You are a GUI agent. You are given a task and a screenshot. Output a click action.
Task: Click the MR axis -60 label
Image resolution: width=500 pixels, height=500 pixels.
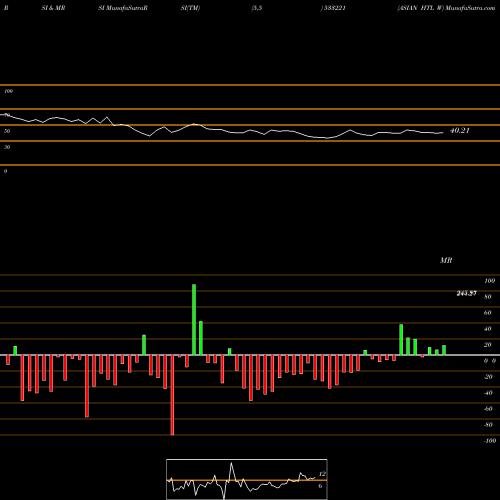[x=488, y=409]
